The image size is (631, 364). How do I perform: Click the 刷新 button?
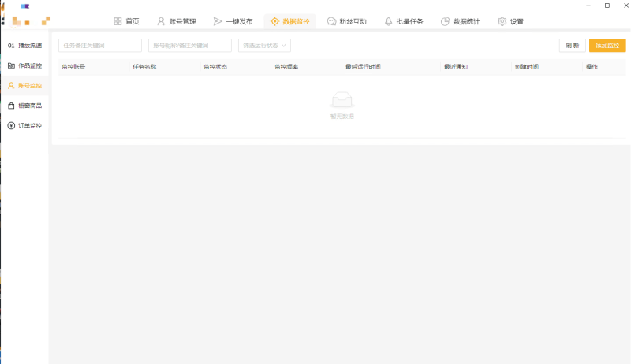pyautogui.click(x=573, y=46)
